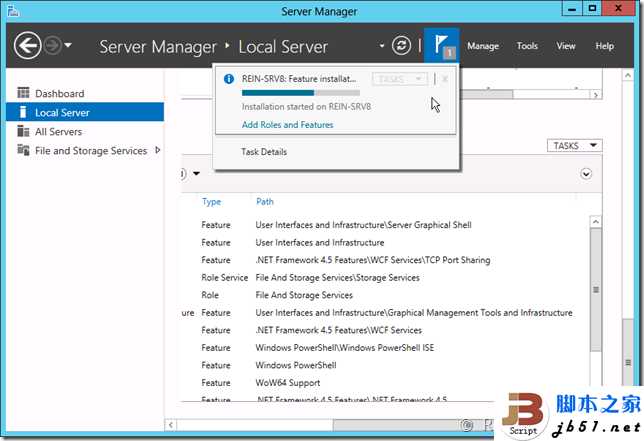Viewport: 644px width, 441px height.
Task: Select 'File And Storage Services' role row
Action: click(385, 295)
